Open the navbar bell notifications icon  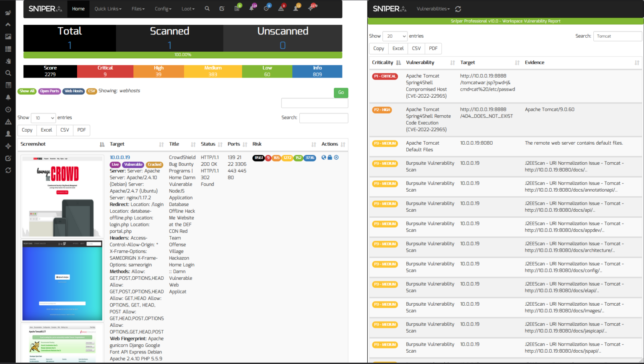252,9
